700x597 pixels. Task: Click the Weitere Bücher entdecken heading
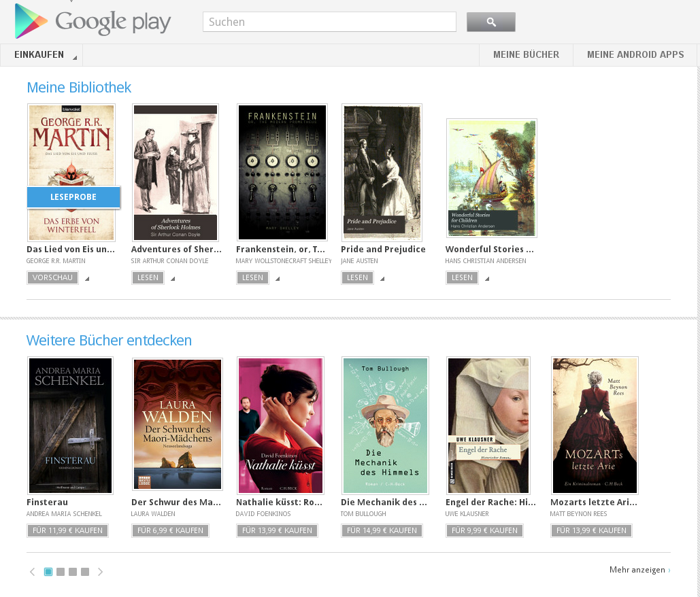tap(109, 341)
